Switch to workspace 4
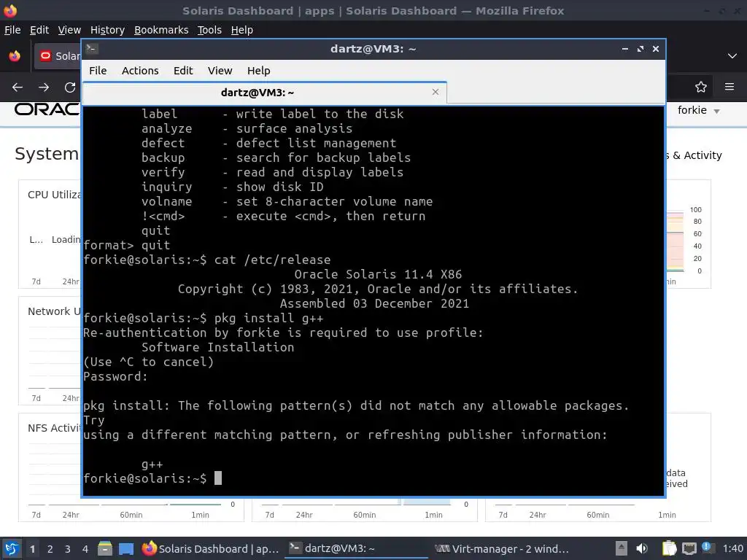 pyautogui.click(x=85, y=549)
